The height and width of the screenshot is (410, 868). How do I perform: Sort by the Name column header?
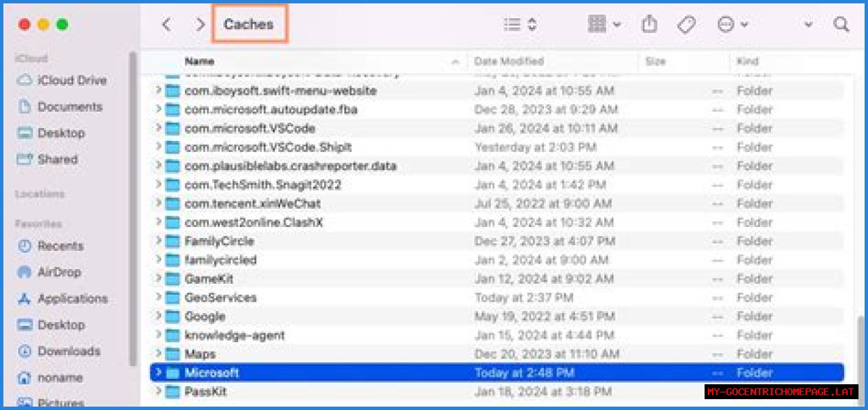(x=199, y=62)
